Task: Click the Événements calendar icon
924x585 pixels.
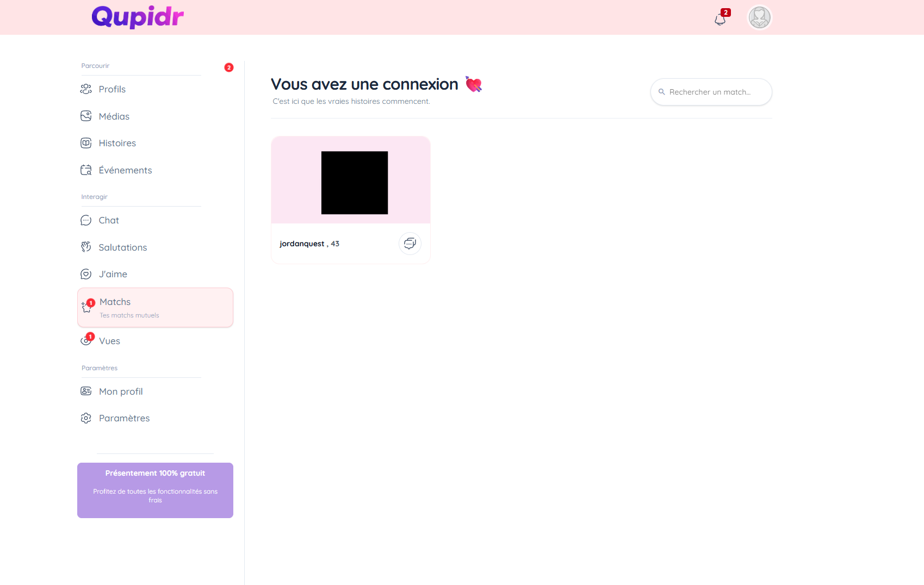Action: 86,170
